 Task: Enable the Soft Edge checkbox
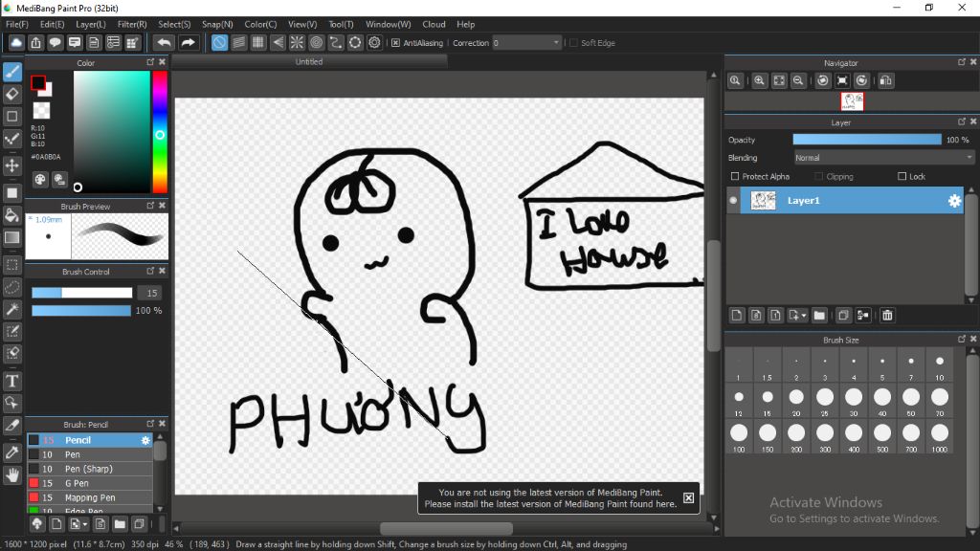click(574, 43)
